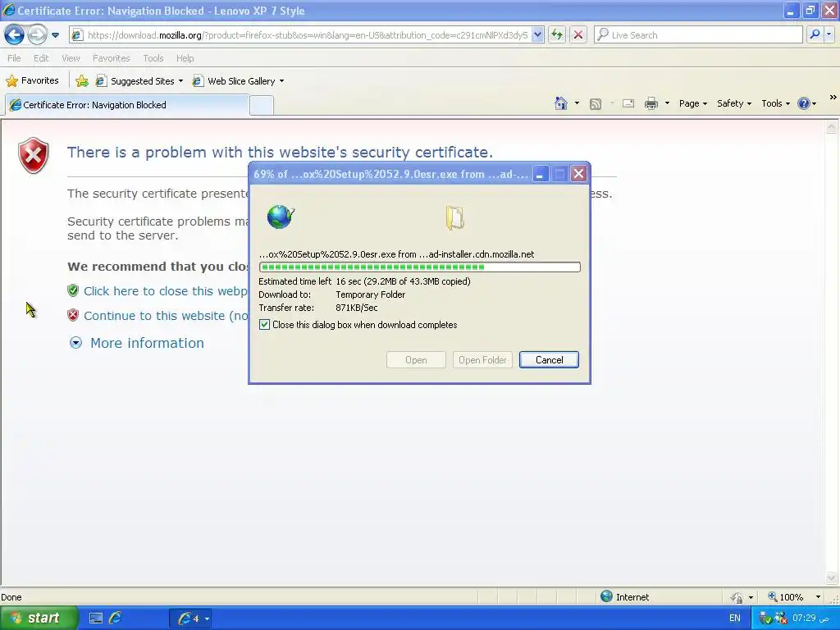This screenshot has width=840, height=630.
Task: Open the Favorites star button
Action: click(32, 81)
